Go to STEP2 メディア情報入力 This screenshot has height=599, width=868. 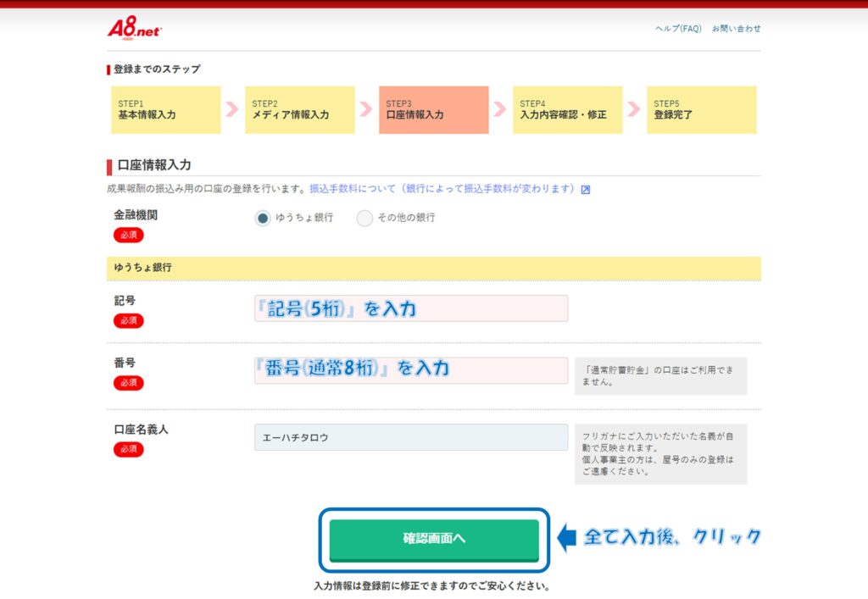click(300, 110)
